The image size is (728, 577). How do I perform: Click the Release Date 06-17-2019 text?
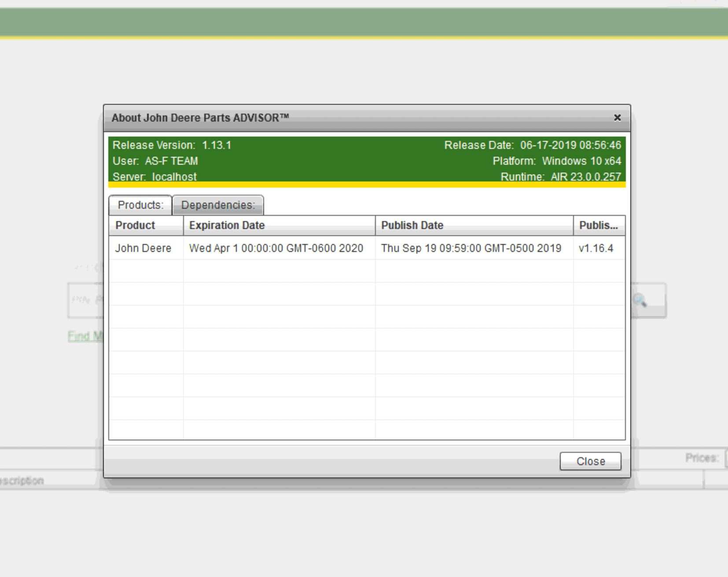point(533,145)
